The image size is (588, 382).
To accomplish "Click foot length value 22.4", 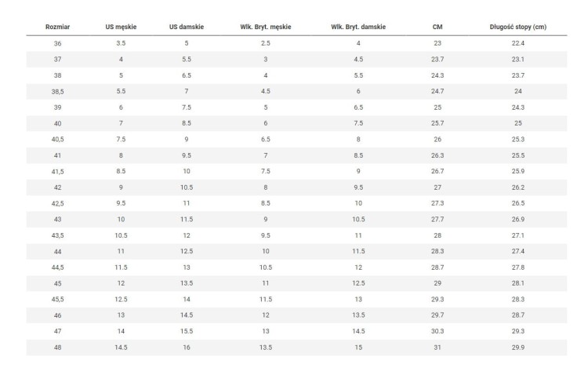I will coord(518,43).
